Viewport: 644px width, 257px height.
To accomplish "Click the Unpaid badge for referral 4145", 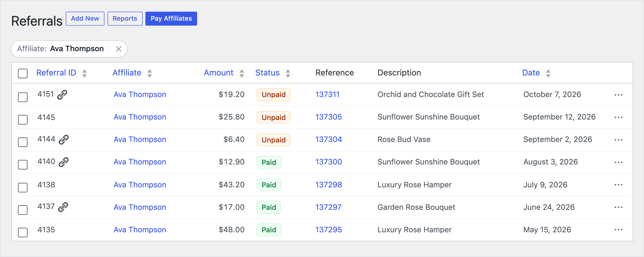I will tap(273, 117).
